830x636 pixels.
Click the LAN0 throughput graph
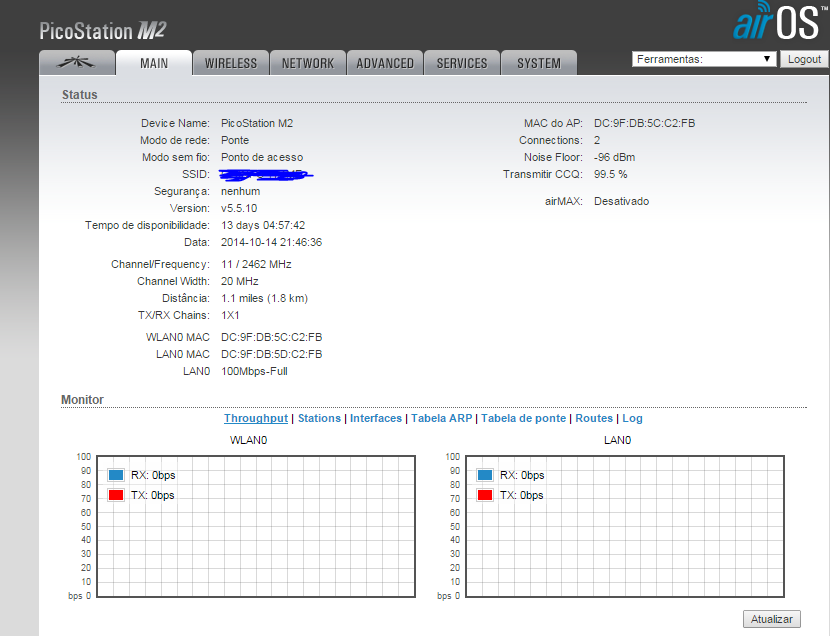pos(625,526)
